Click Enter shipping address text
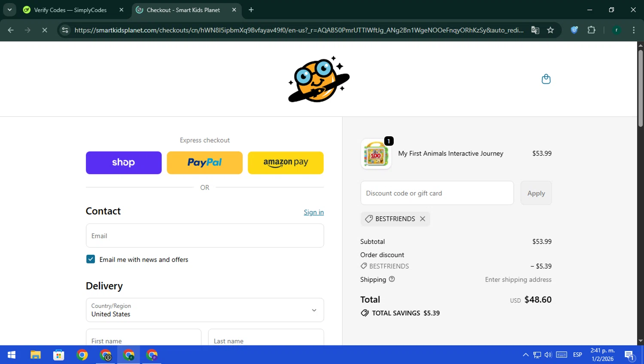 coord(518,280)
